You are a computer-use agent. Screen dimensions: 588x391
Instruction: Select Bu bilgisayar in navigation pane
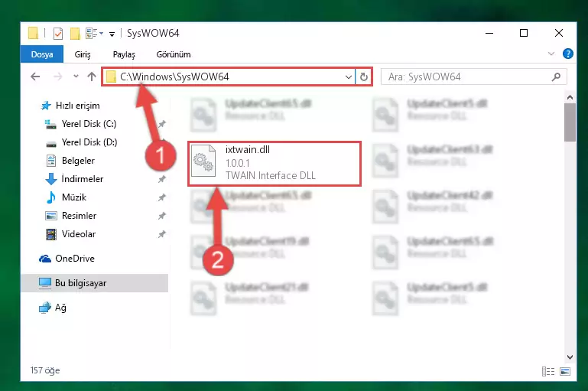pyautogui.click(x=95, y=283)
